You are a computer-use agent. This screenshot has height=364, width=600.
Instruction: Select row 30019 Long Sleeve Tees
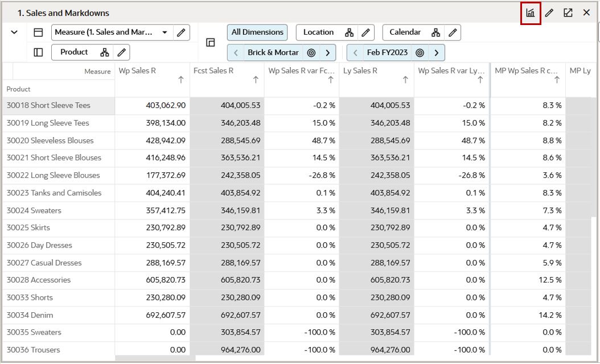point(59,123)
